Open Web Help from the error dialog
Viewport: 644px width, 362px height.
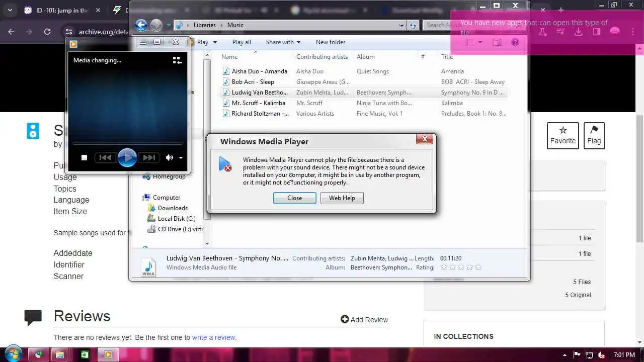342,198
